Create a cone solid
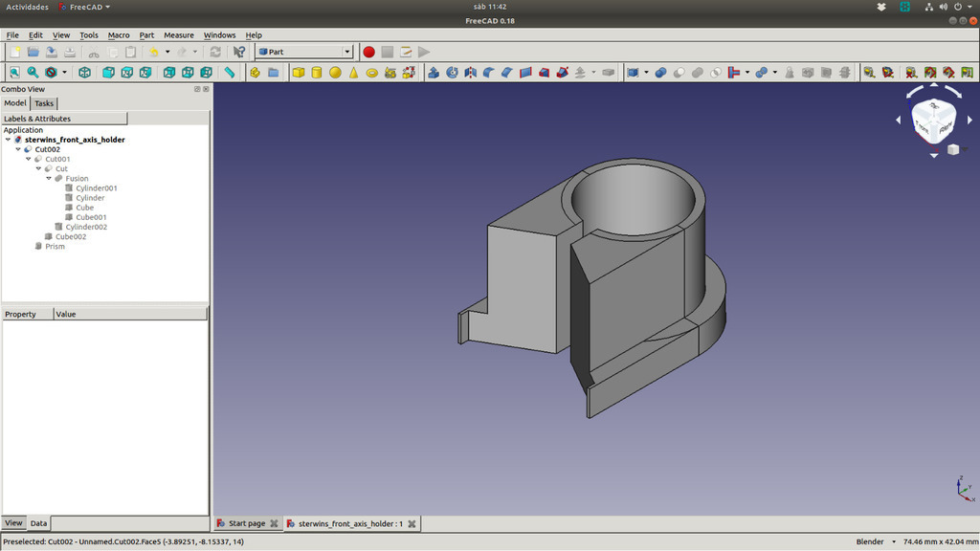 [x=354, y=73]
